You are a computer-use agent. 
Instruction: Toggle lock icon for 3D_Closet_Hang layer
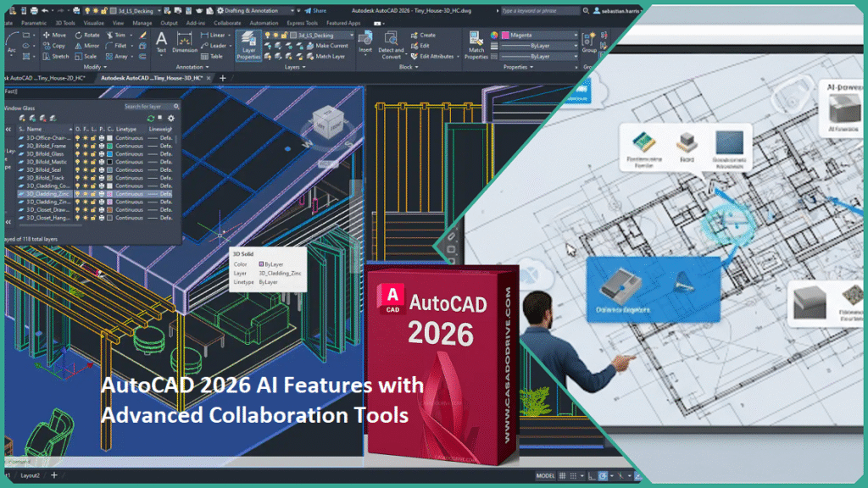93,218
